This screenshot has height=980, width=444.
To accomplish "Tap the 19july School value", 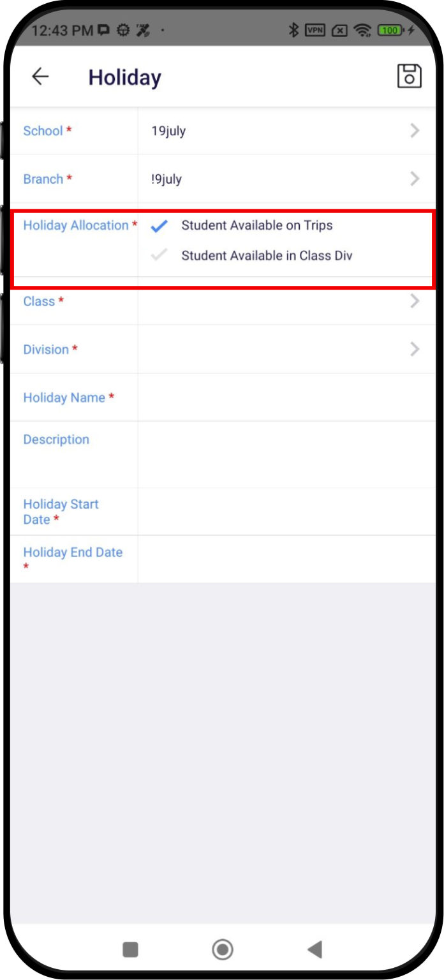I will tap(168, 131).
